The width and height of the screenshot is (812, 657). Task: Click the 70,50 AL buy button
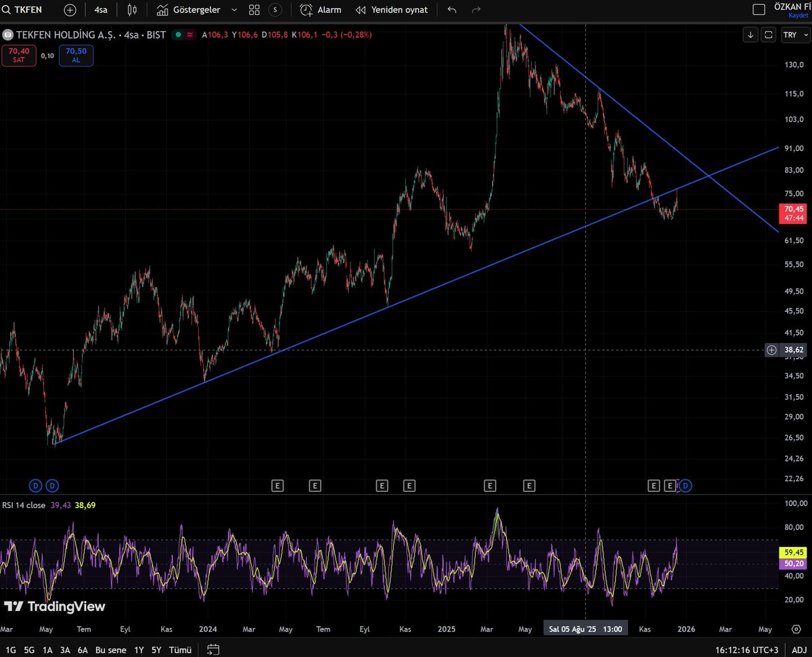click(76, 55)
